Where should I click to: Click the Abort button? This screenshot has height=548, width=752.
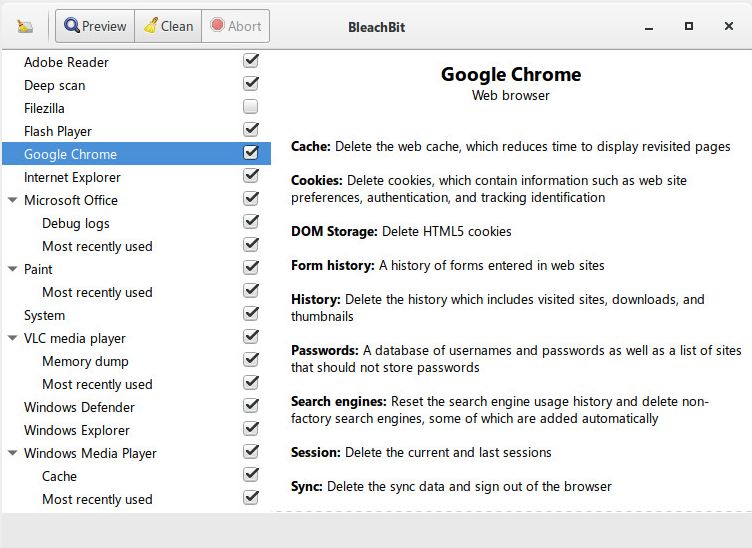235,26
